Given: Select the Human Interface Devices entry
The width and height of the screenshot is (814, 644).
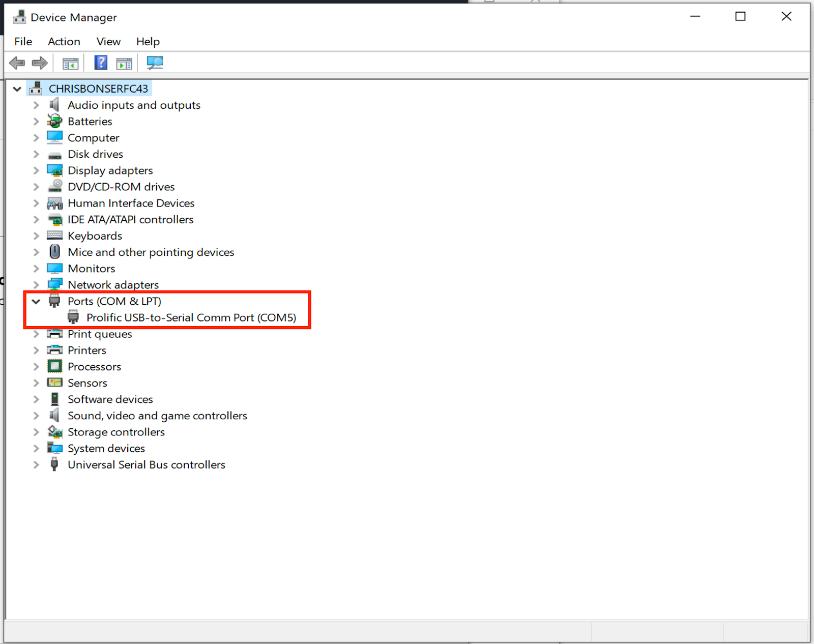Looking at the screenshot, I should tap(131, 203).
